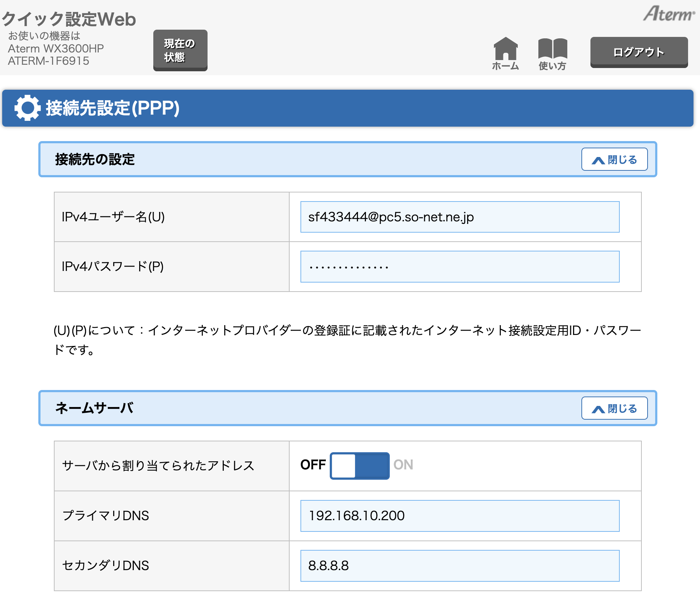Screen dimensions: 700x602
Task: Select the プライマリDNS address field
Action: tap(460, 516)
